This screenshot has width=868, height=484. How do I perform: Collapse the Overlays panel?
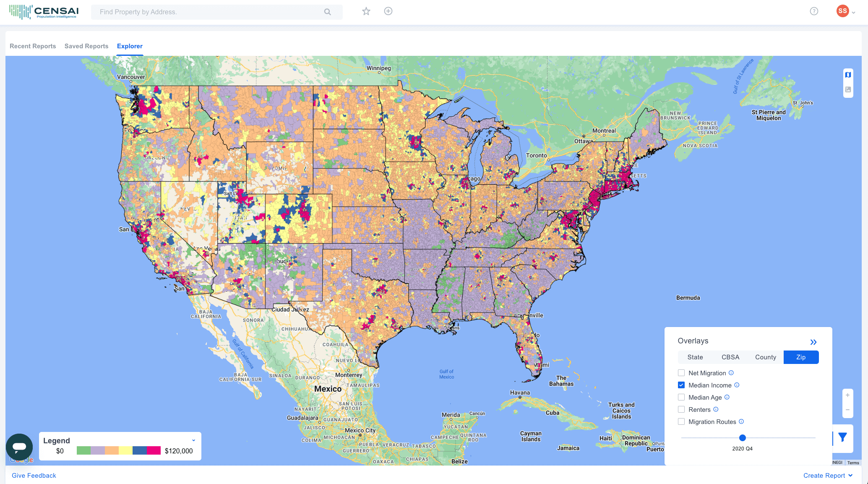(813, 342)
